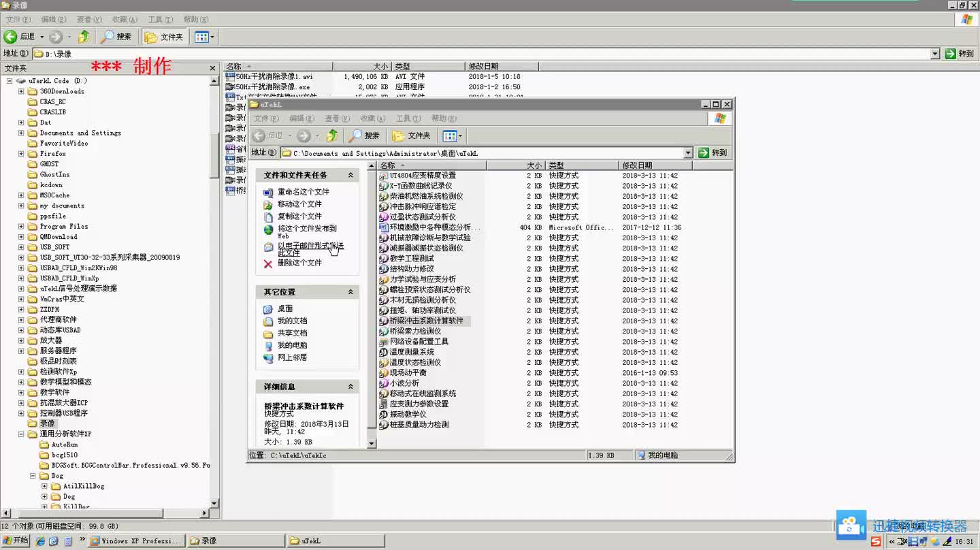Viewport: 980px width, 550px height.
Task: Select 环境激励中各种模态分析 document
Action: pyautogui.click(x=429, y=227)
